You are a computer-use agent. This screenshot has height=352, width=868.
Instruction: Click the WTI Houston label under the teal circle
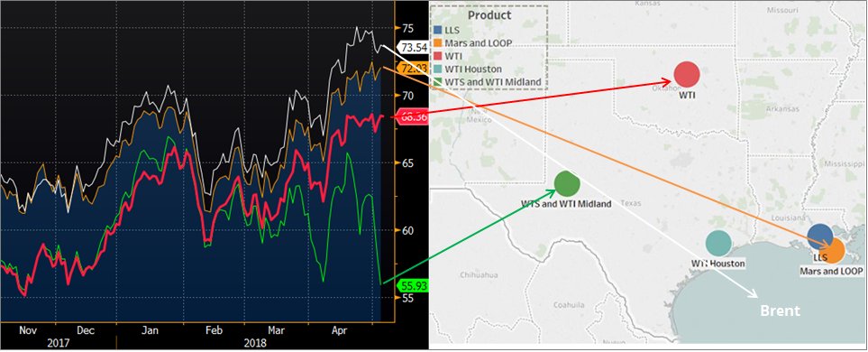(x=718, y=264)
